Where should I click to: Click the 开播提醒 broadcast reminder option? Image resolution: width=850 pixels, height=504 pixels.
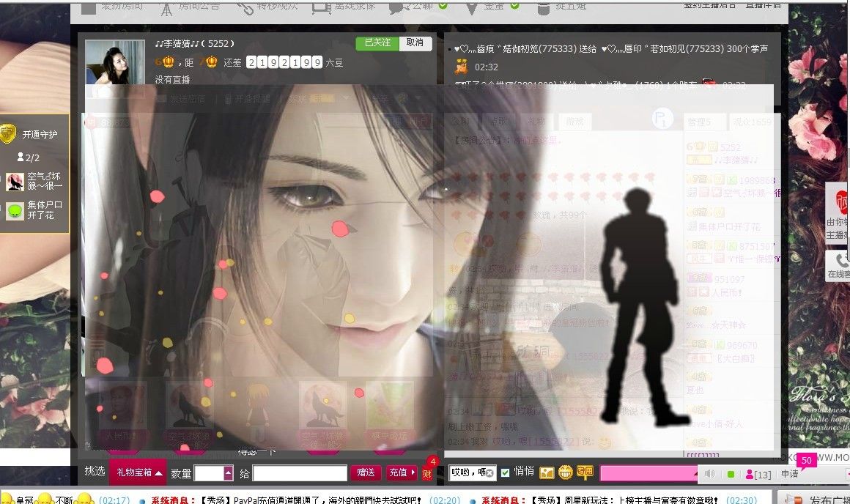click(x=247, y=99)
